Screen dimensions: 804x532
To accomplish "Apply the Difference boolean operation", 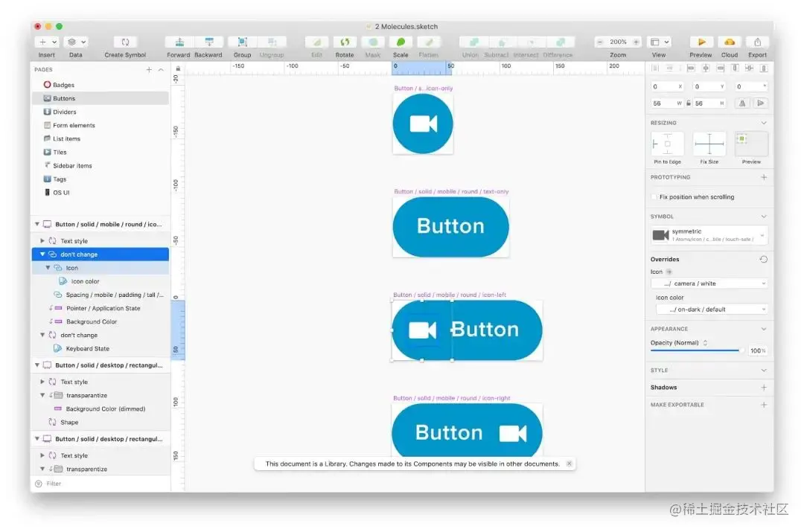I will click(560, 42).
